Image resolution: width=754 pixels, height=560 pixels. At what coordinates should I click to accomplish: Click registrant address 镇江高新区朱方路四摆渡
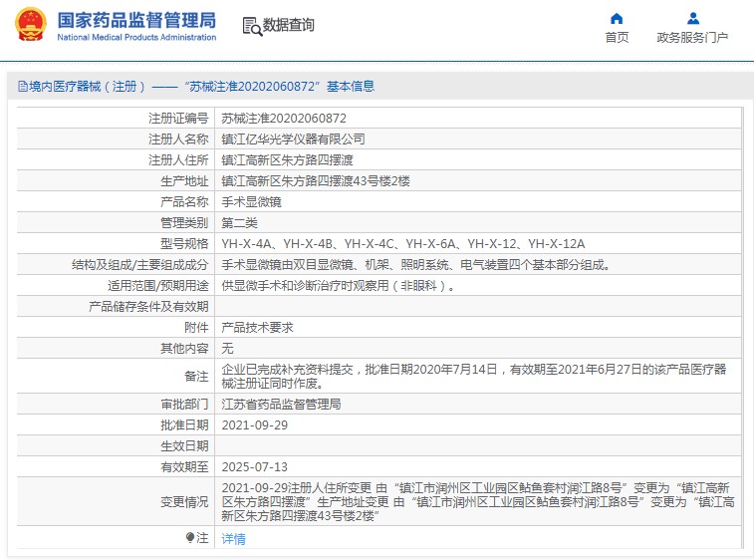point(287,160)
